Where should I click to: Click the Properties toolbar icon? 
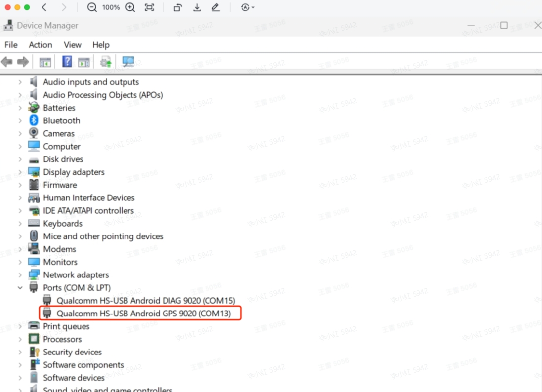tap(84, 61)
